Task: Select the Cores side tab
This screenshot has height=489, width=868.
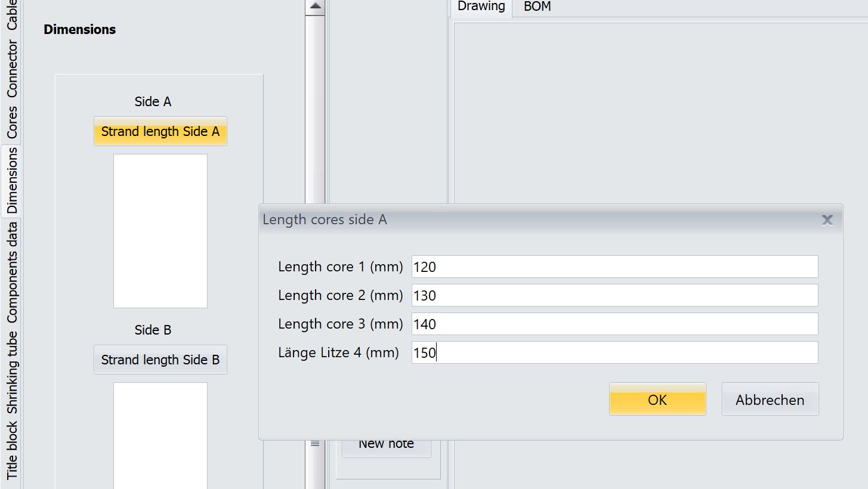Action: pos(11,123)
